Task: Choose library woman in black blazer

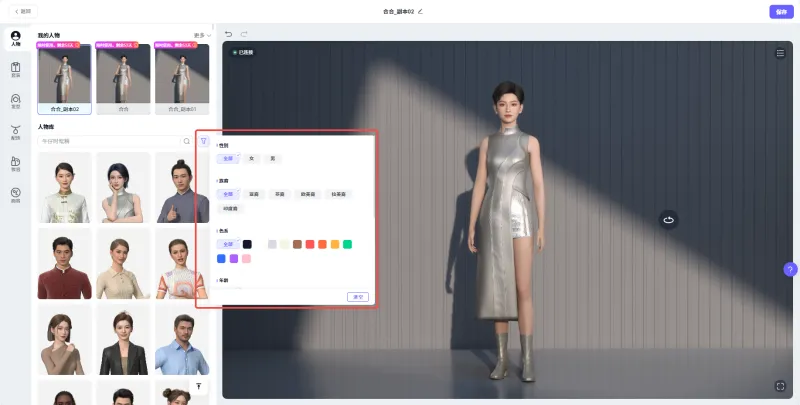Action: click(x=123, y=339)
